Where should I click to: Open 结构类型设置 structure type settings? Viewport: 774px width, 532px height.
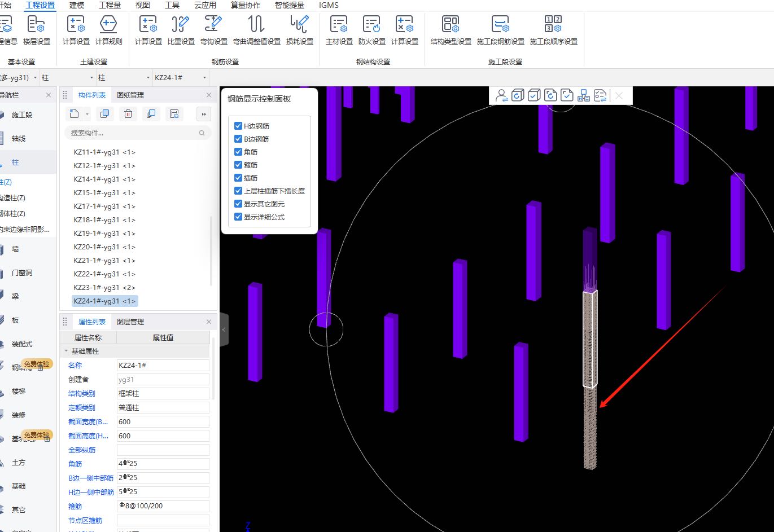[451, 30]
